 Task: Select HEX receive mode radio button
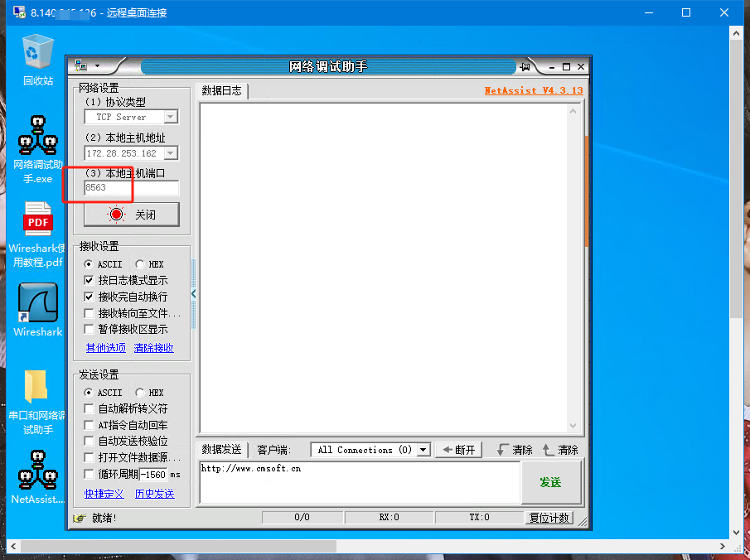tap(140, 264)
